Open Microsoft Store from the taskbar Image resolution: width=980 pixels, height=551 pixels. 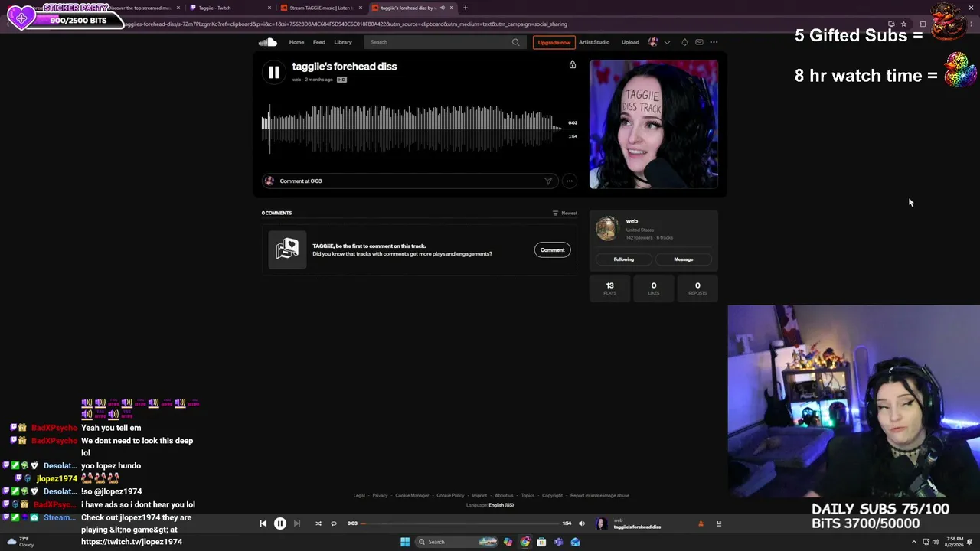(541, 542)
